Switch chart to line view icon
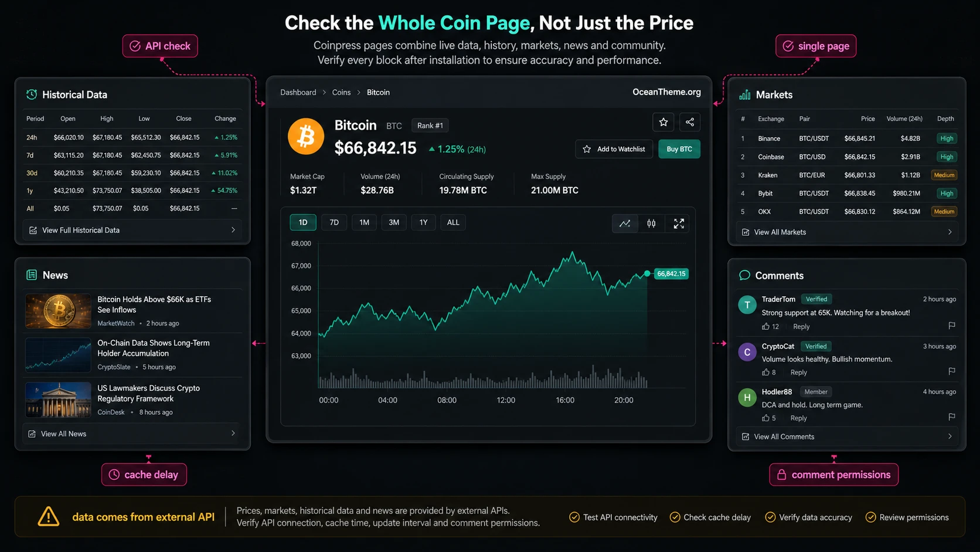The image size is (980, 552). (625, 223)
